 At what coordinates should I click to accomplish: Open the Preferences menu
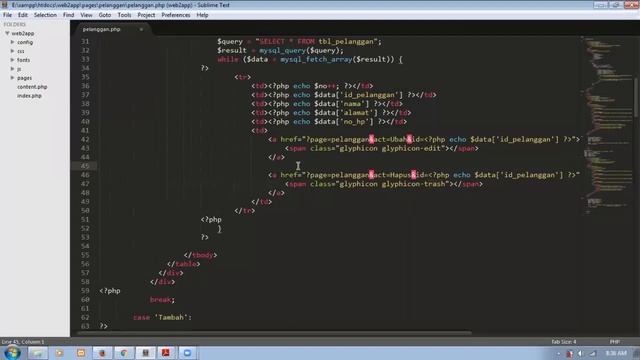pos(176,15)
